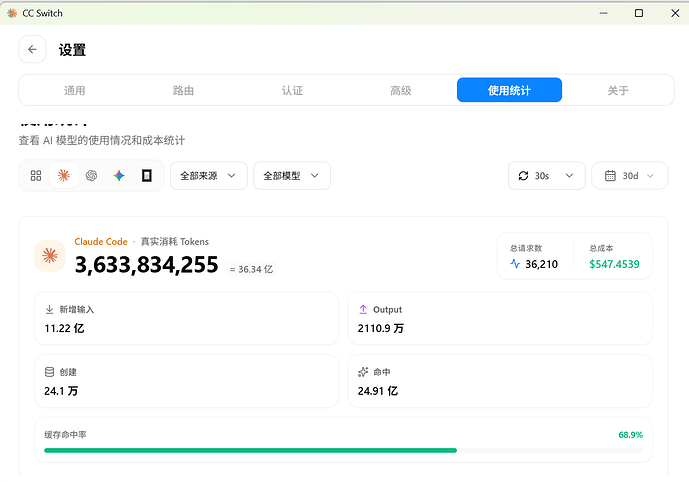Switch to the 路由 tab
Screen dimensions: 689x482
point(183,90)
